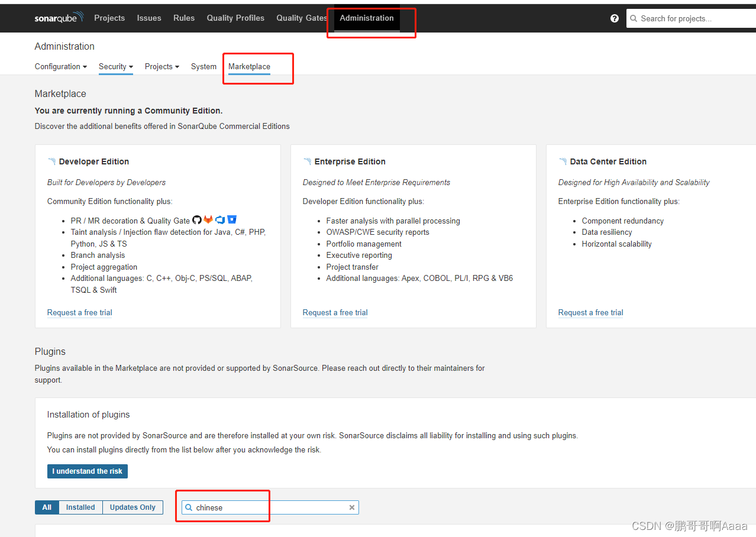Click 'Faster analysis with parallel processing'
The height and width of the screenshot is (537, 756).
point(393,221)
